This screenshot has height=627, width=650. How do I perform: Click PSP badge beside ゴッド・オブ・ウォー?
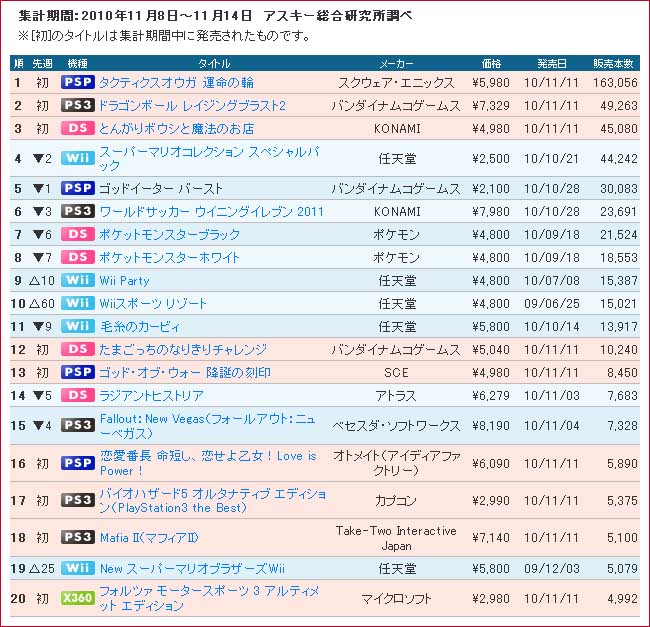tap(78, 372)
